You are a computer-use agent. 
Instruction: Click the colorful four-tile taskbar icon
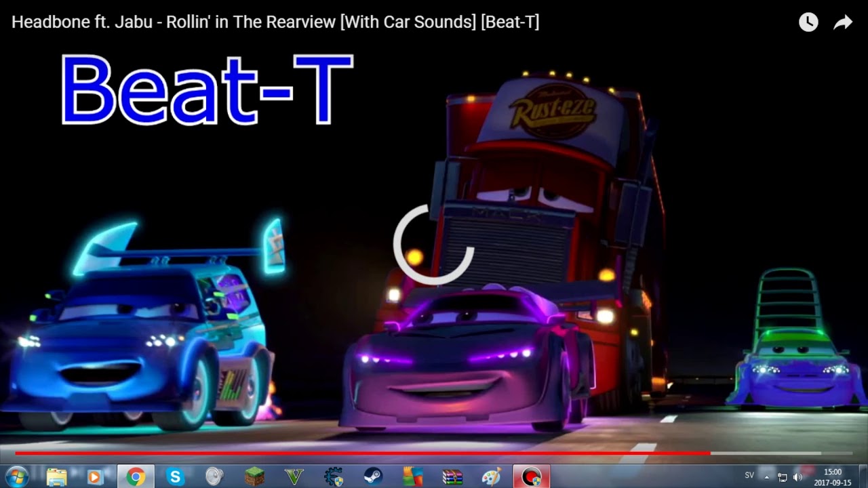pos(412,477)
